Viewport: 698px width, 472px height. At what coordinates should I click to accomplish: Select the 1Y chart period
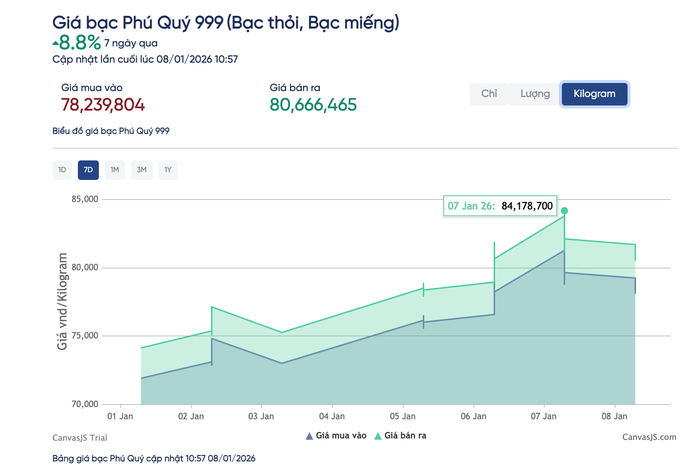(x=167, y=170)
